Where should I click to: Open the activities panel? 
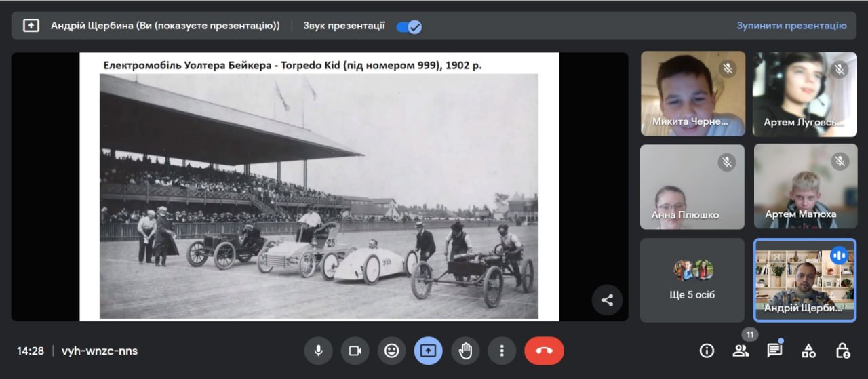[808, 351]
